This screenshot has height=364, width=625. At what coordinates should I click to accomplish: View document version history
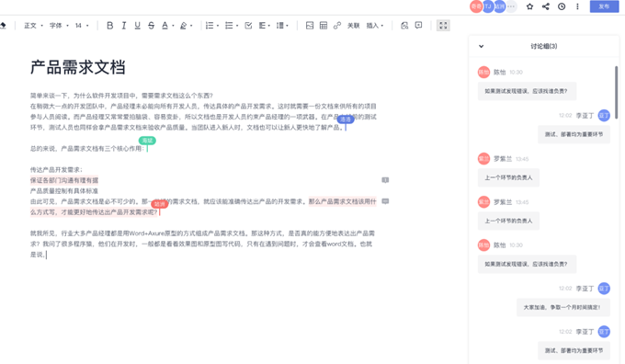562,6
